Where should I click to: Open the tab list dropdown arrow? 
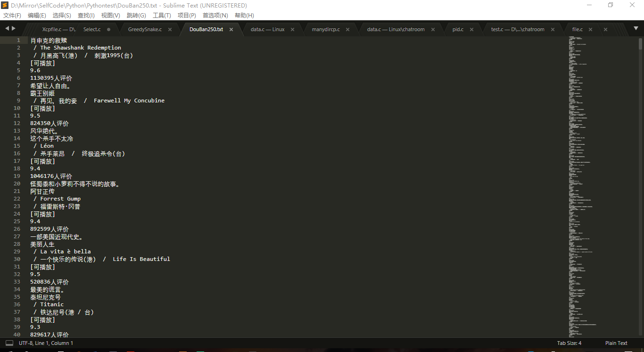[x=636, y=29]
